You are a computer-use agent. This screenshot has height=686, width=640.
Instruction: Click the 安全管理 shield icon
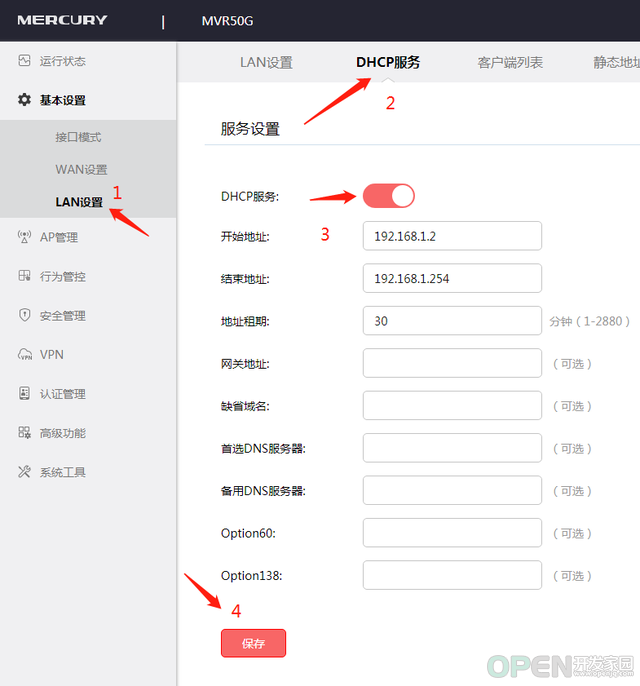pos(24,315)
